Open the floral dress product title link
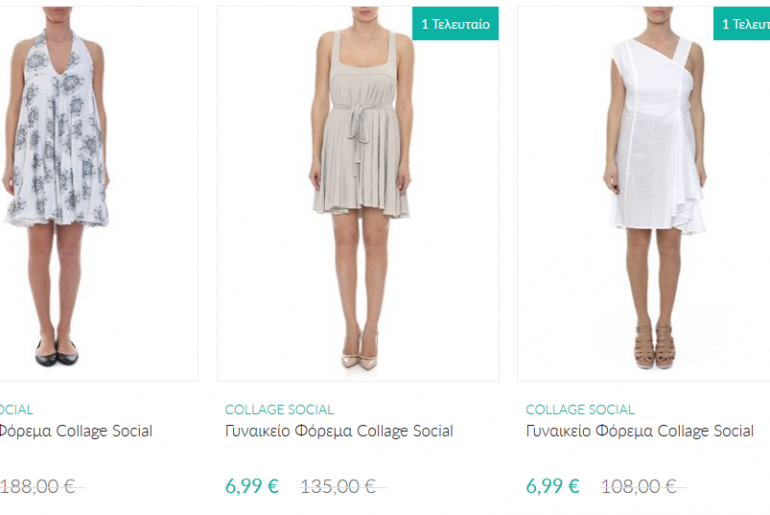This screenshot has width=770, height=515. (x=76, y=431)
